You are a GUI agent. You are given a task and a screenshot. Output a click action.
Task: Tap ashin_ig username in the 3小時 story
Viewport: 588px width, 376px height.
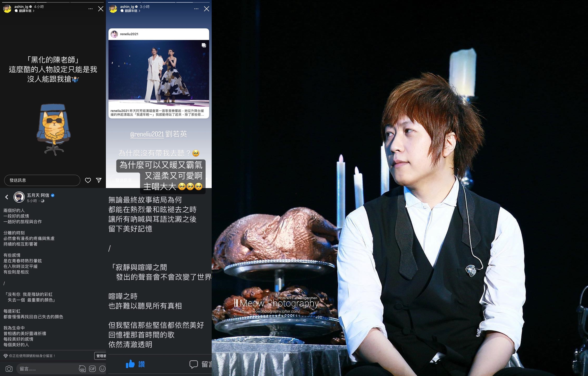coord(127,7)
